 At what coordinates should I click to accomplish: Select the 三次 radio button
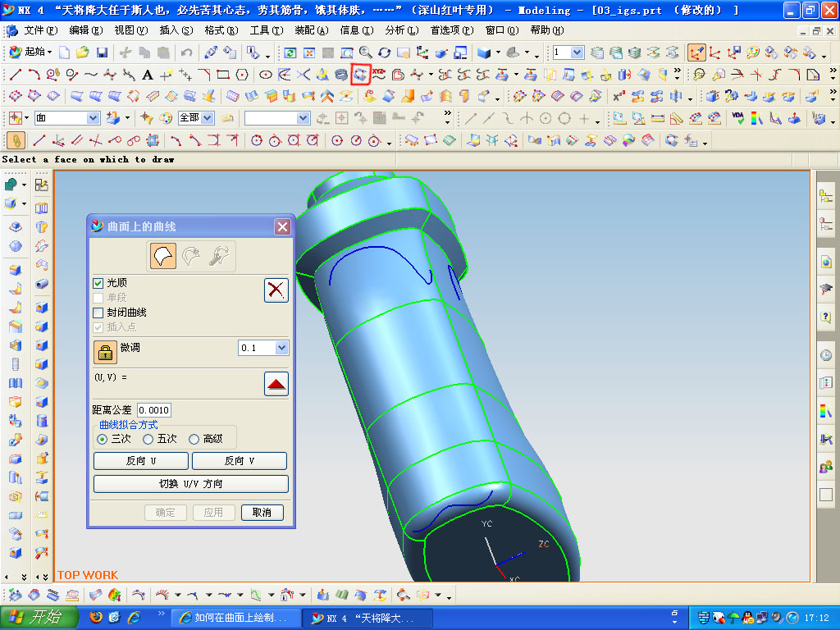tap(102, 440)
